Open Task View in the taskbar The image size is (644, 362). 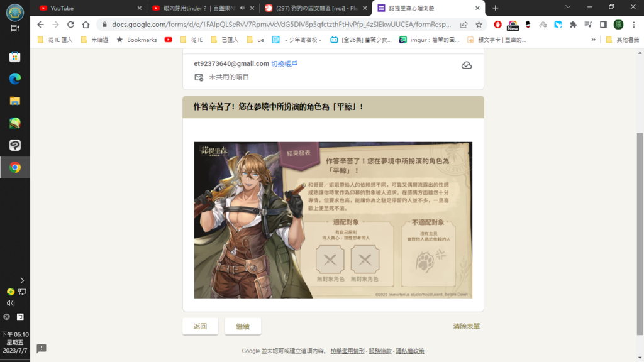click(15, 28)
